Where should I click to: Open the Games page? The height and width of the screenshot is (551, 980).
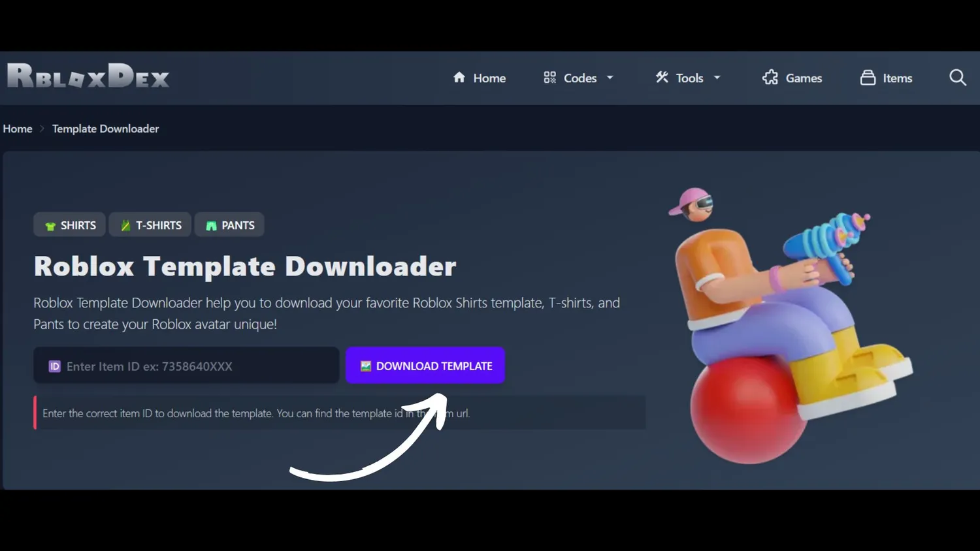tap(792, 78)
